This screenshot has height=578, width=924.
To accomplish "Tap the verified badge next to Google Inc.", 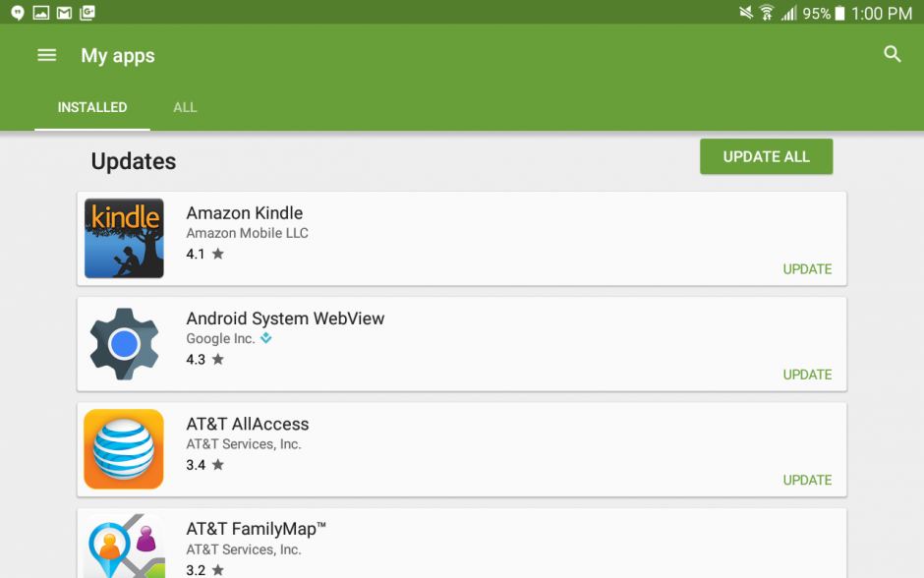I will (x=265, y=337).
